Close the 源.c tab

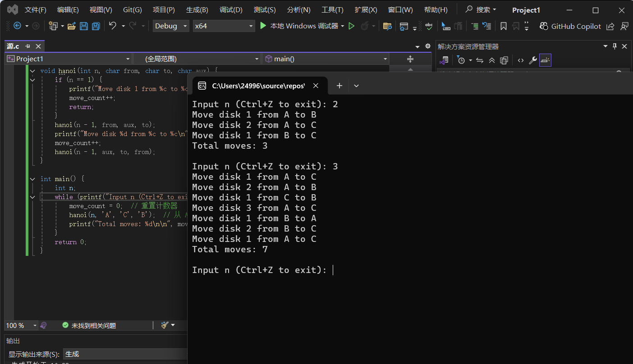[38, 46]
